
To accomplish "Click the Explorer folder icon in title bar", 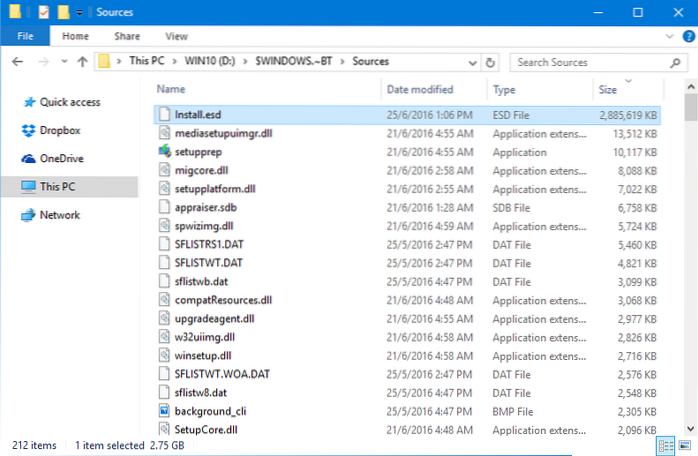I will (x=15, y=12).
